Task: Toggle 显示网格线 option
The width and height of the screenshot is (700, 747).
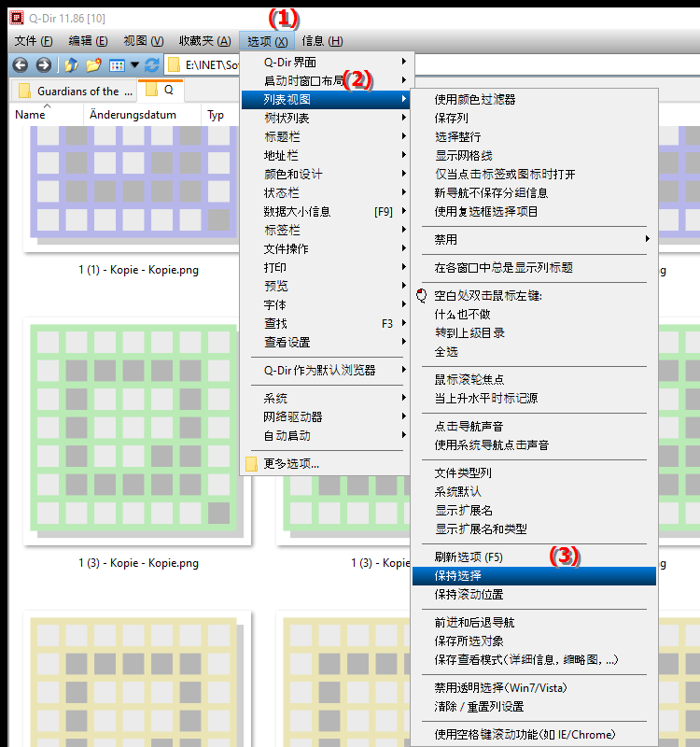Action: click(x=534, y=155)
